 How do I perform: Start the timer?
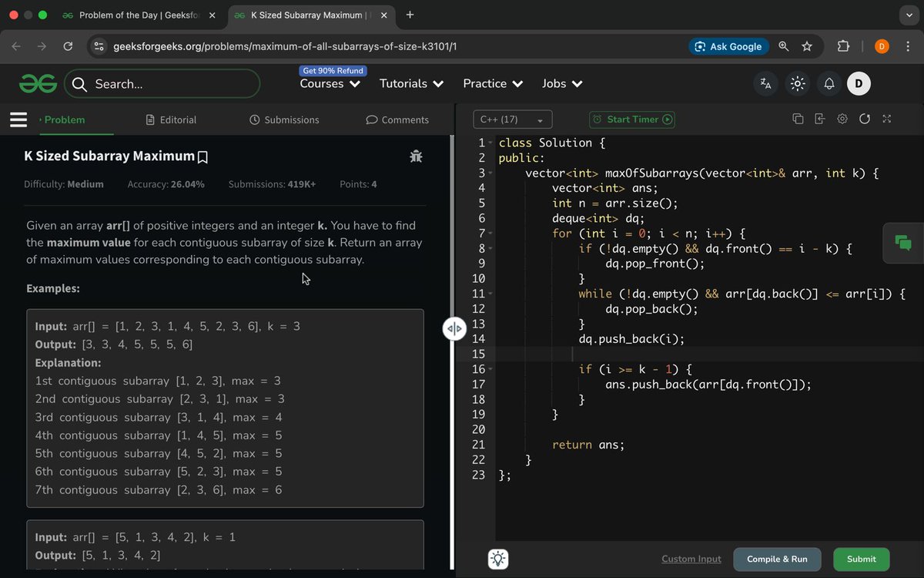coord(631,119)
